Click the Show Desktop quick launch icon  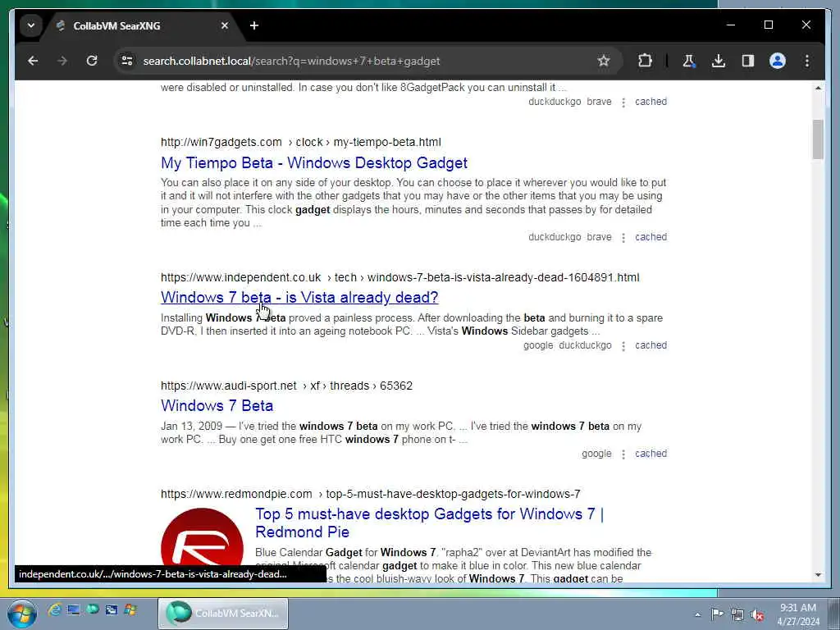(x=73, y=609)
